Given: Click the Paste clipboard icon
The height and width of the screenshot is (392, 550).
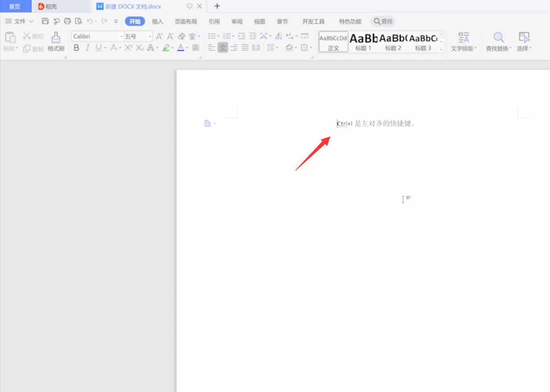Looking at the screenshot, I should point(10,37).
